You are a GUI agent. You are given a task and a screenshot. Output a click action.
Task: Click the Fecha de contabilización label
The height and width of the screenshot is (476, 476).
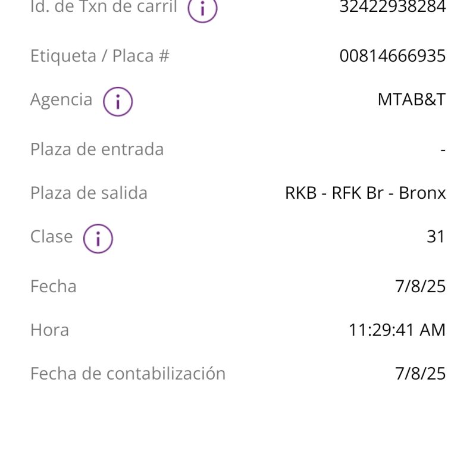128,374
